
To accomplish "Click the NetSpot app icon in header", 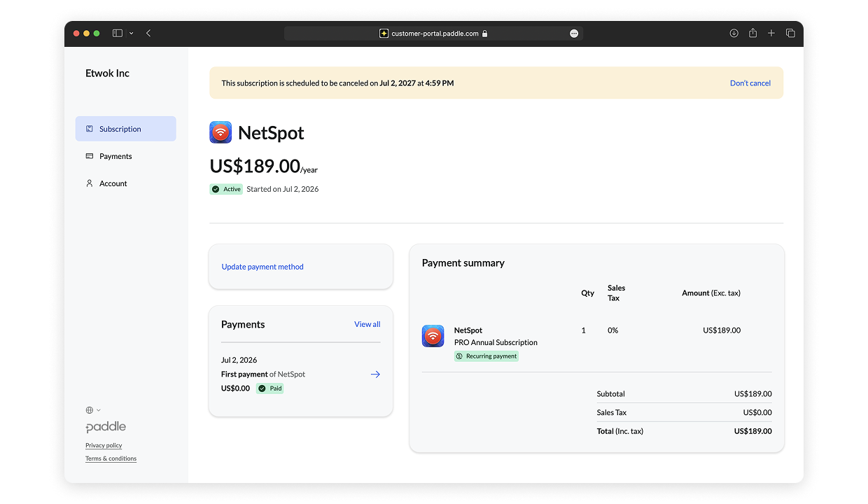I will point(220,132).
